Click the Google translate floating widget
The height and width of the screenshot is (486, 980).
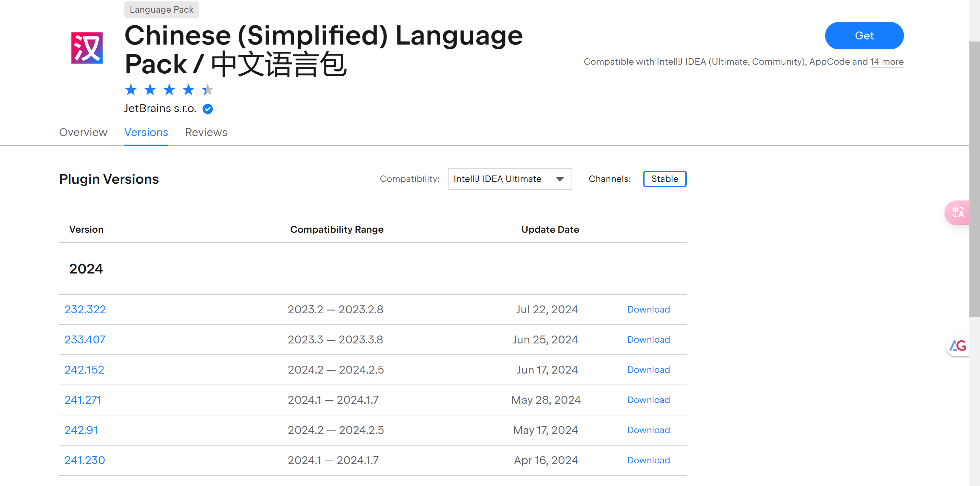click(957, 345)
